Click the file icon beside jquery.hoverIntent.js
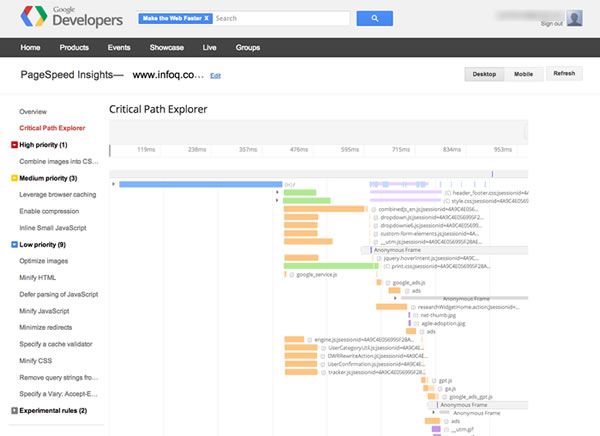 point(379,258)
